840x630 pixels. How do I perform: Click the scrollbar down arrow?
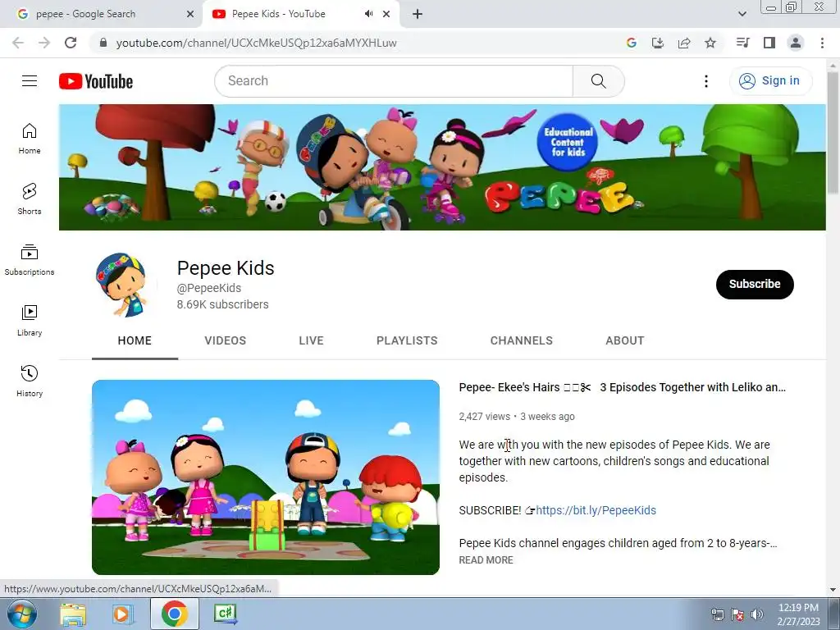point(833,589)
